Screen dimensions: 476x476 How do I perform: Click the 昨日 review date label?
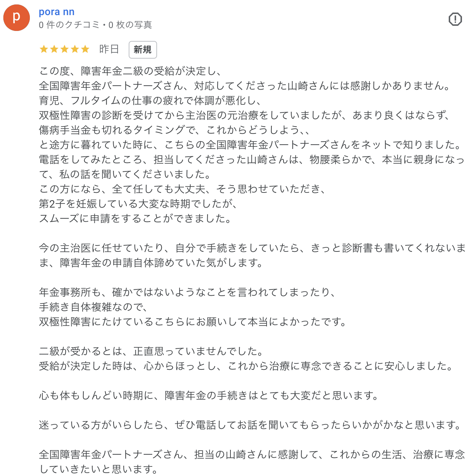[109, 49]
